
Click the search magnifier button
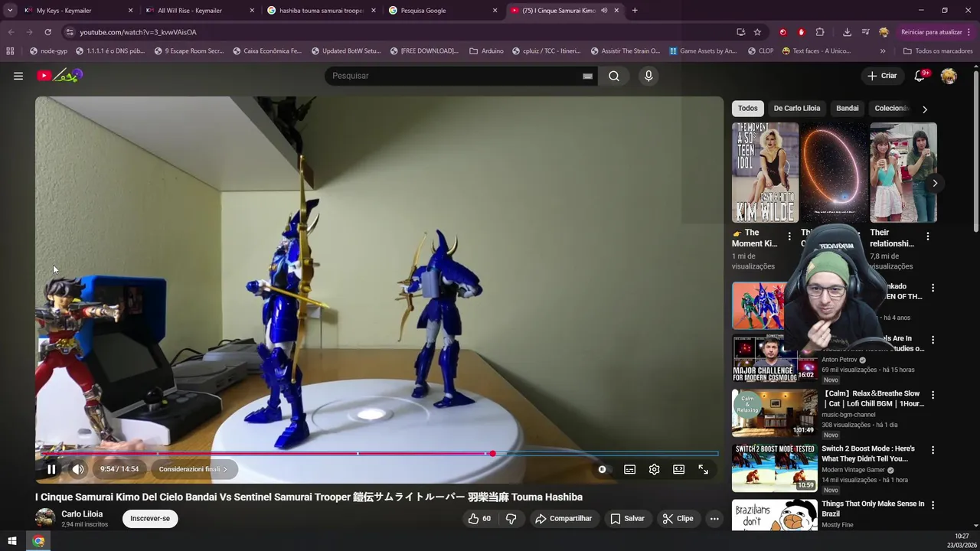click(614, 76)
